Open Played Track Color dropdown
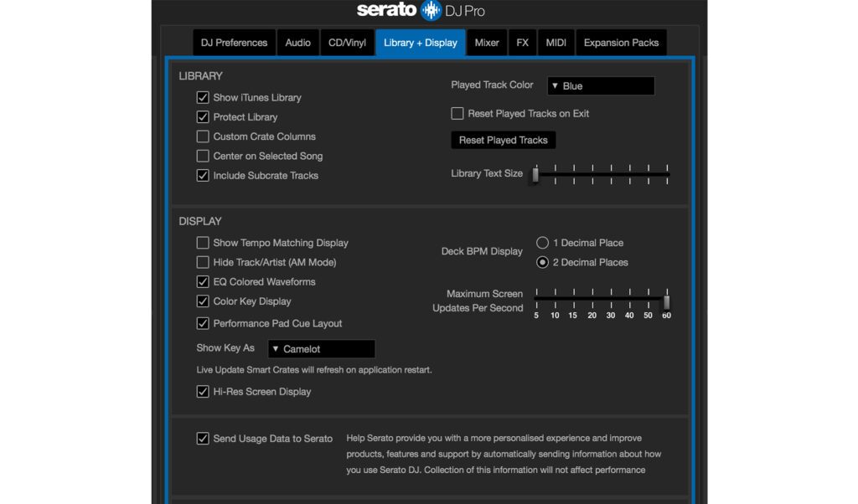This screenshot has height=504, width=858. point(600,86)
